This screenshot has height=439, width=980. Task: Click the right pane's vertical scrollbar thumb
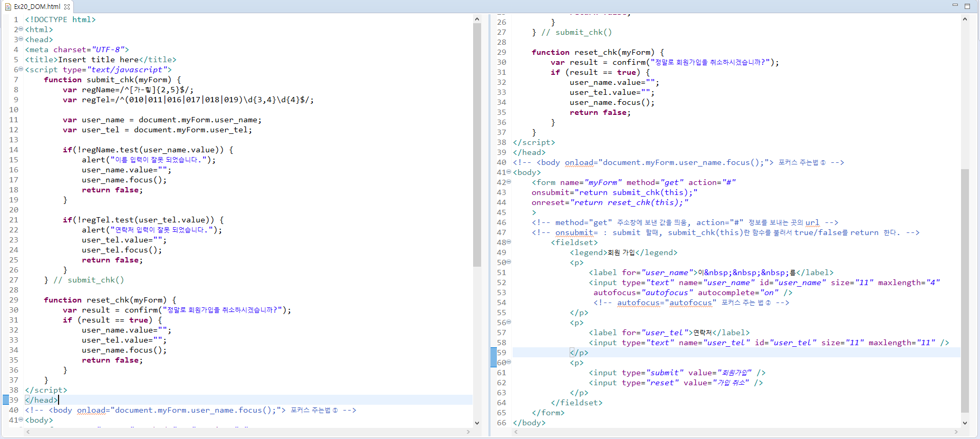click(x=965, y=290)
